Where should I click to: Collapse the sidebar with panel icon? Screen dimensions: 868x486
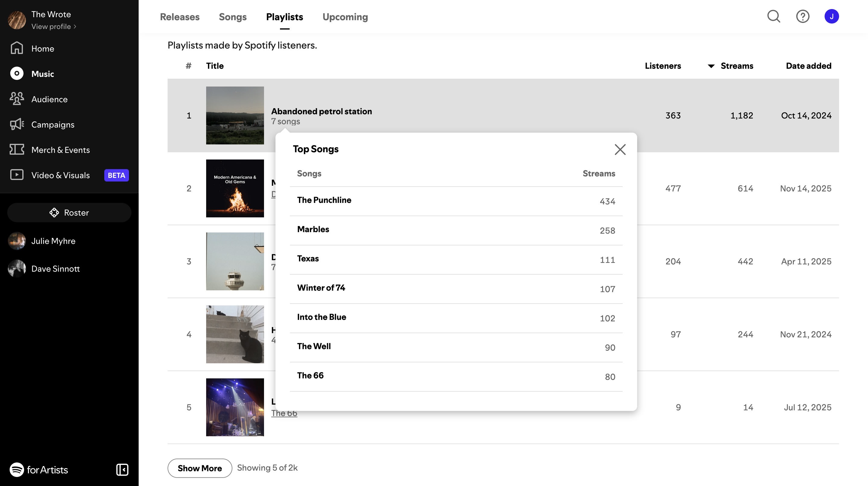122,469
